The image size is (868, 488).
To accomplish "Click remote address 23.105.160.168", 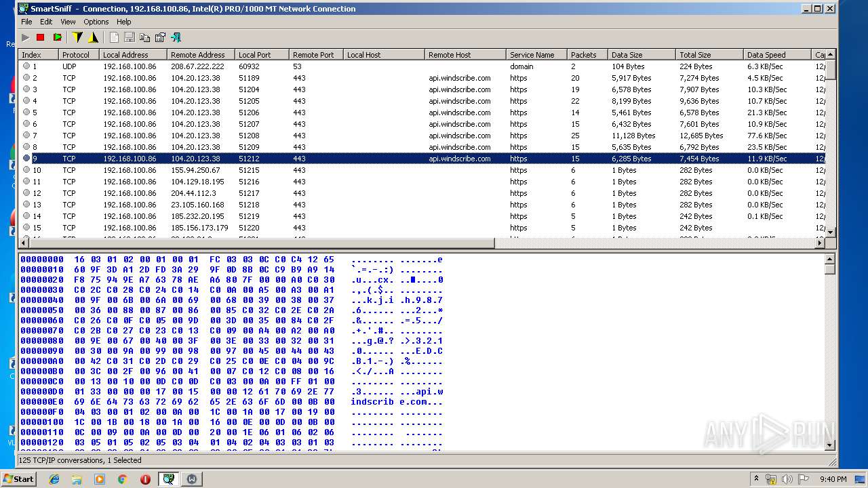I will (197, 205).
